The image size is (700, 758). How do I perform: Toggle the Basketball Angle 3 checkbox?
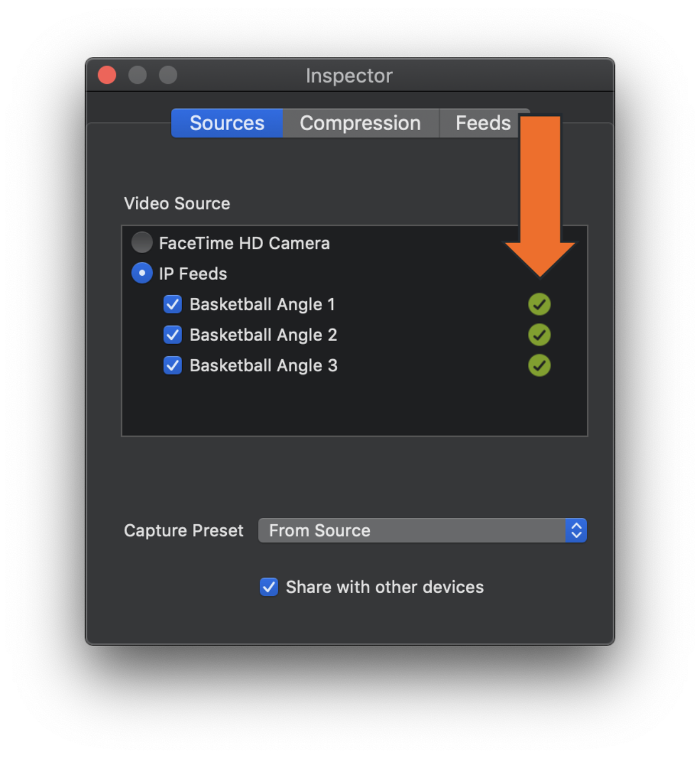(173, 366)
